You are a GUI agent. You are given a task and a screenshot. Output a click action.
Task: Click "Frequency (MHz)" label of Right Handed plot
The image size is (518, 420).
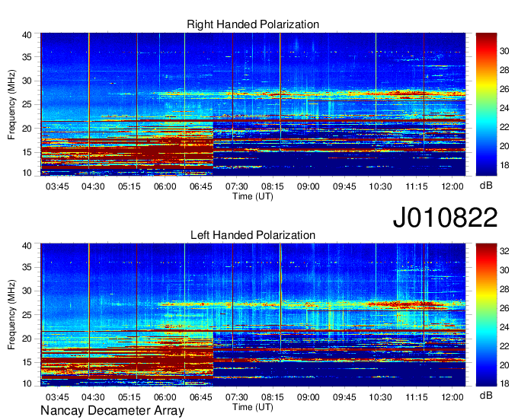tap(11, 104)
